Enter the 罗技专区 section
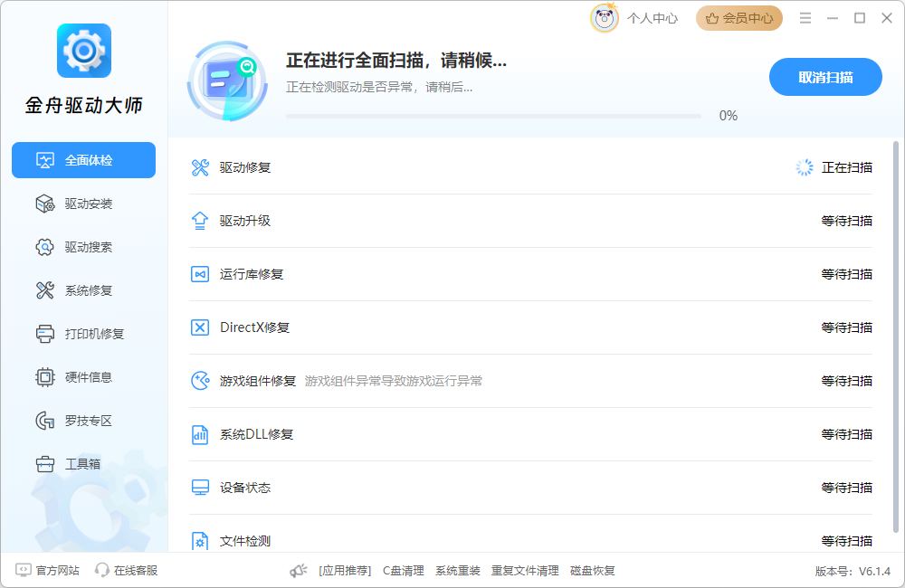This screenshot has width=905, height=588. coord(43,420)
